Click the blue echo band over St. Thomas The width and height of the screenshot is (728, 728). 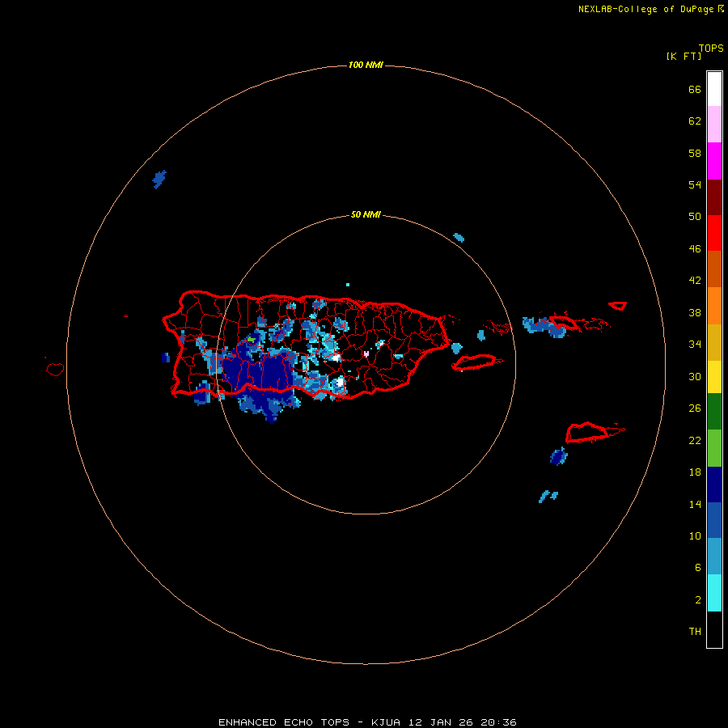point(544,327)
